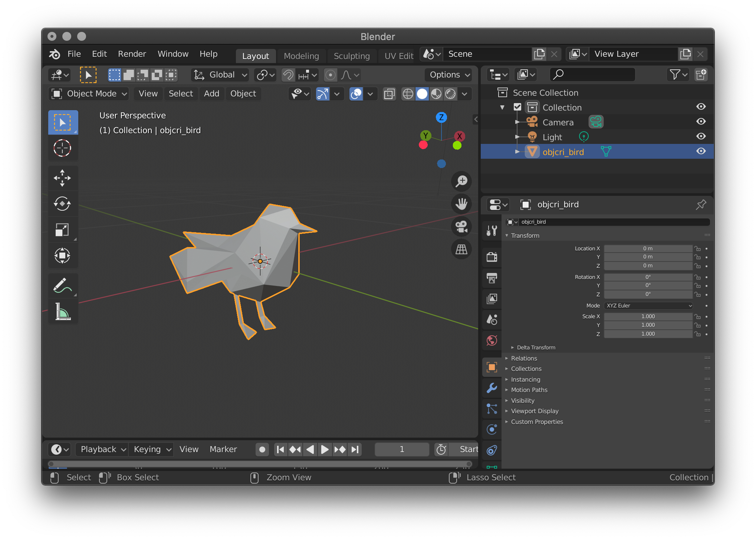The width and height of the screenshot is (756, 540).
Task: Select the Measure ruler tool
Action: pyautogui.click(x=62, y=312)
